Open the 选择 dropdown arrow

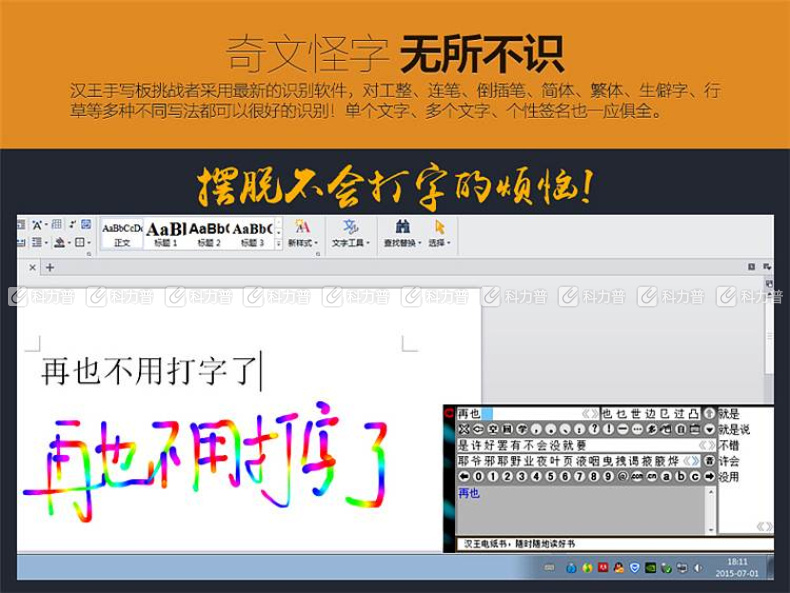(x=448, y=243)
